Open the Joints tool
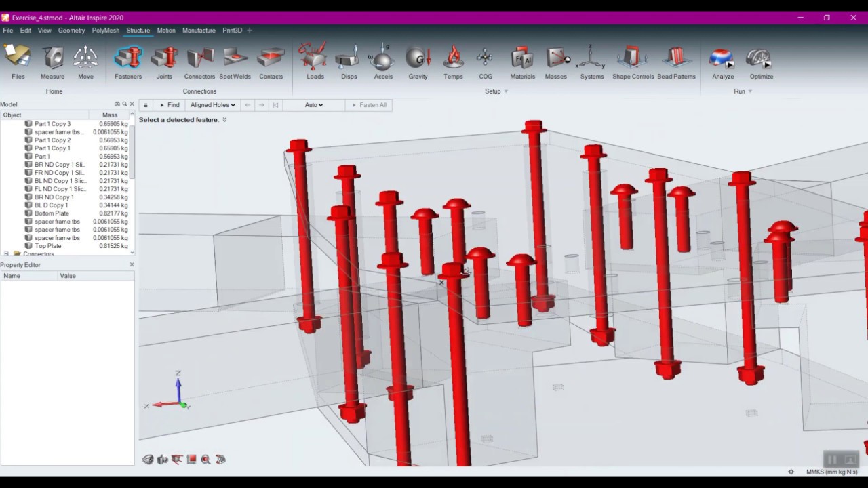Image resolution: width=868 pixels, height=488 pixels. [164, 62]
